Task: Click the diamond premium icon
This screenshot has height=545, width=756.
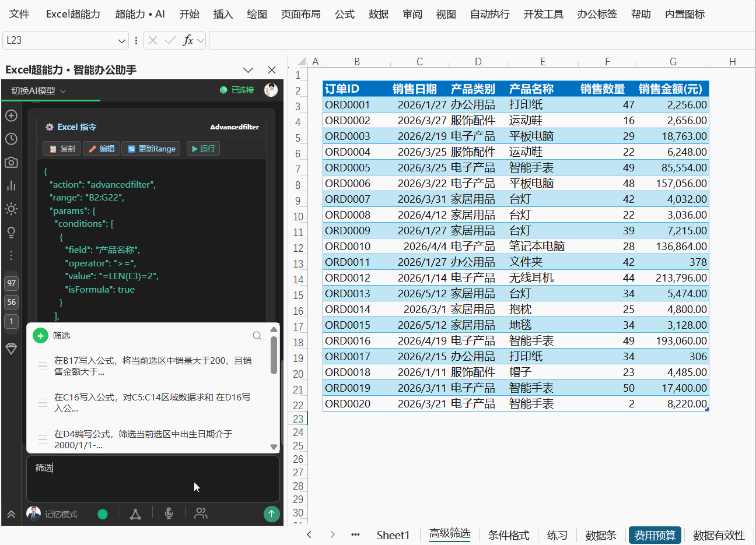Action: (x=11, y=349)
